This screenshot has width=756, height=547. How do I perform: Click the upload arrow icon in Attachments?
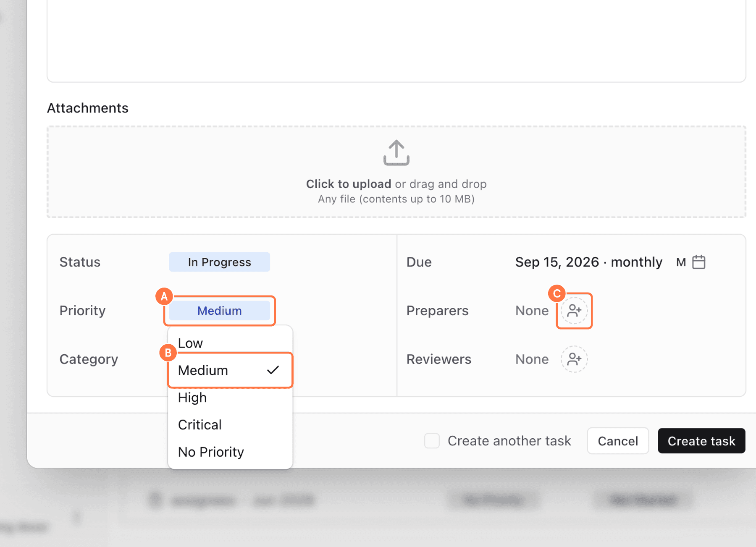point(396,153)
